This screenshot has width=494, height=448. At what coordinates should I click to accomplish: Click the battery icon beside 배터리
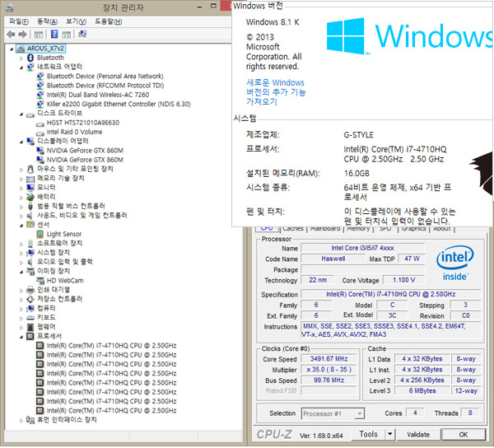30,197
